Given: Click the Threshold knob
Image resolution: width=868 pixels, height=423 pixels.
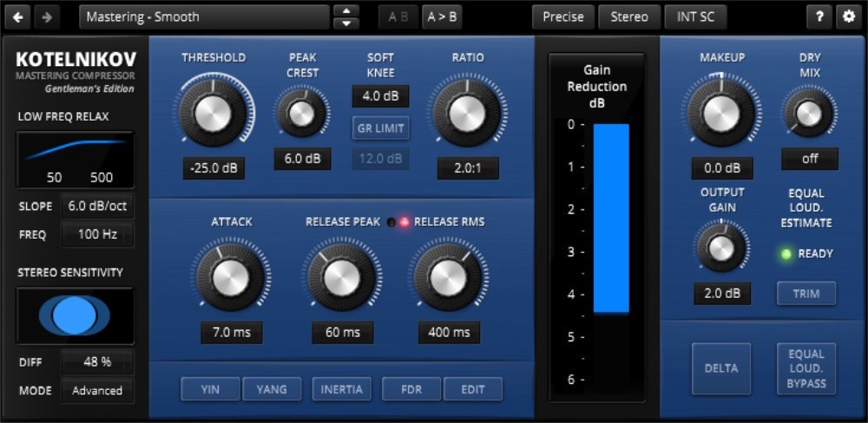Looking at the screenshot, I should (x=213, y=111).
